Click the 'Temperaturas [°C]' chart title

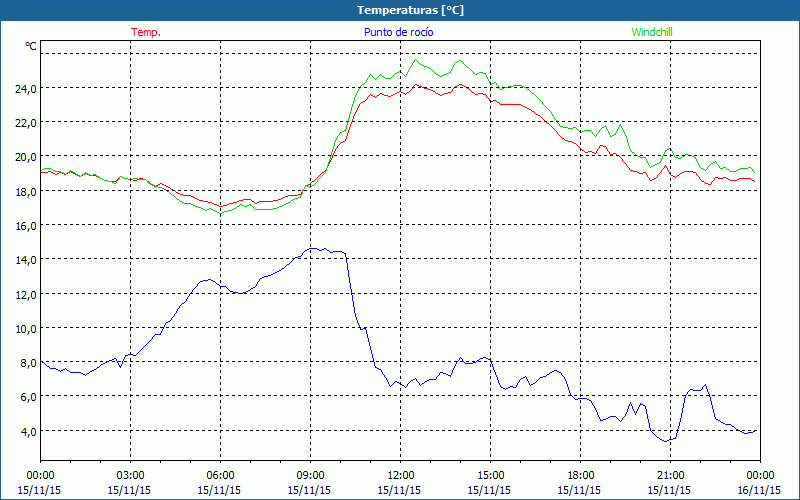(x=410, y=10)
